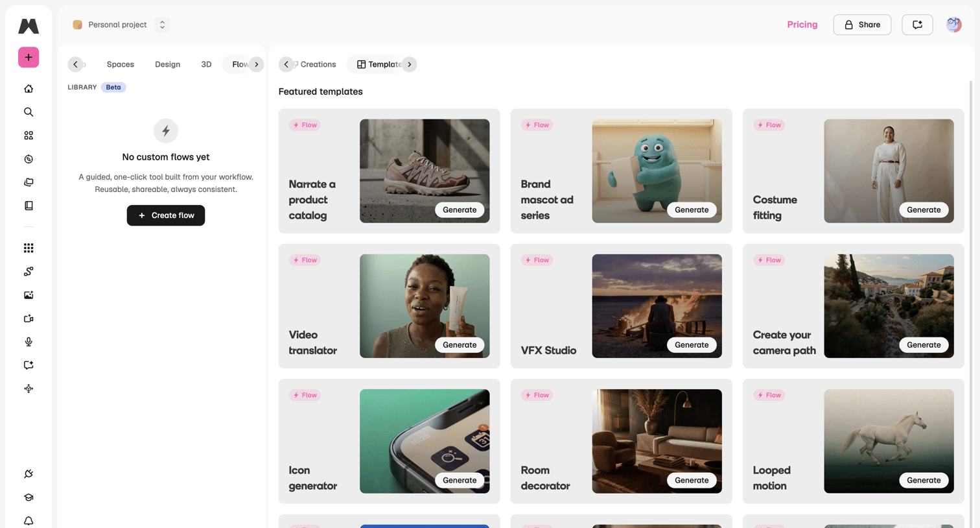Switch to the 3D tab
The image size is (980, 528).
pyautogui.click(x=206, y=64)
